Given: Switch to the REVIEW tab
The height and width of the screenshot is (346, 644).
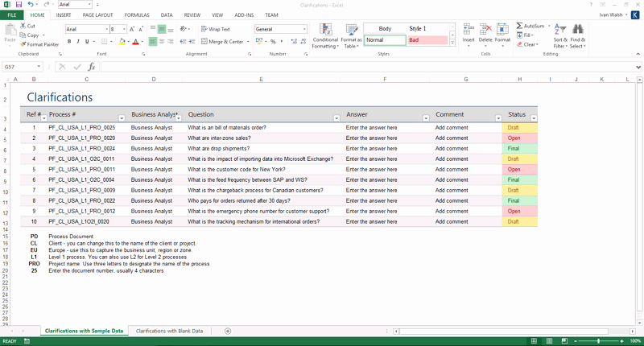Looking at the screenshot, I should [x=192, y=15].
